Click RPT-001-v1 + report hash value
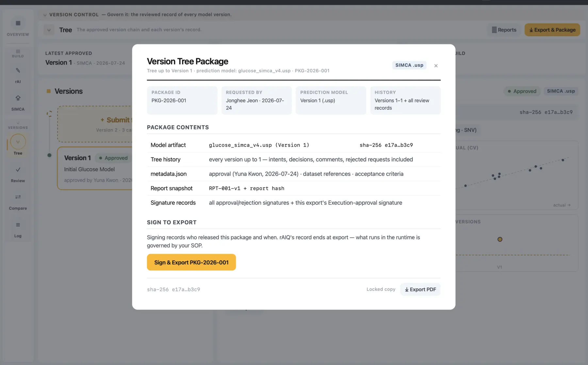The image size is (588, 365). pos(247,188)
